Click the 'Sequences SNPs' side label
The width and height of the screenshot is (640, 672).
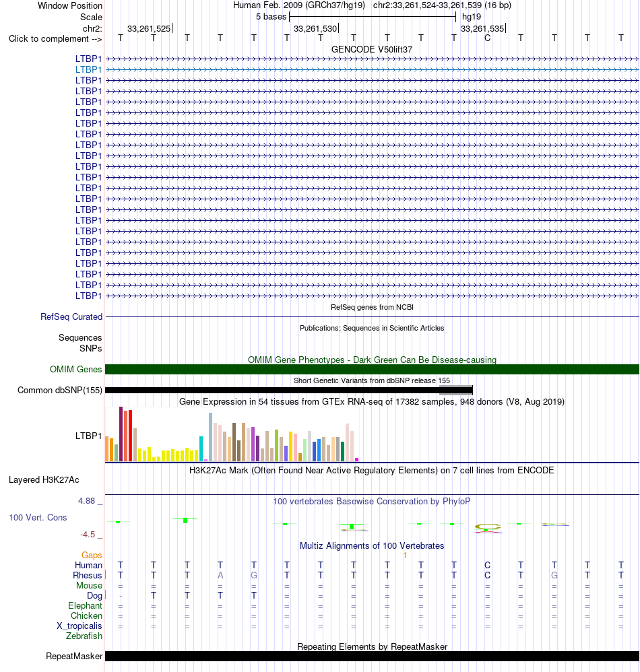click(80, 343)
